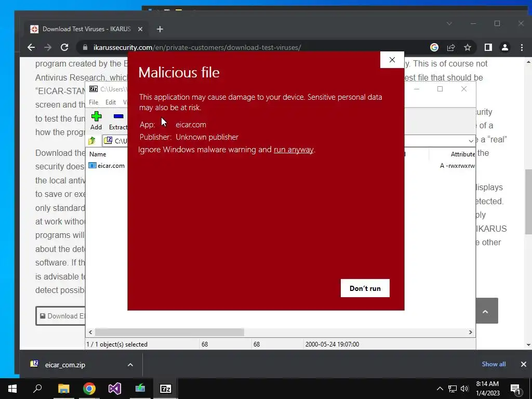Maximize the 7-Zip window
532x399 pixels.
pos(440,89)
